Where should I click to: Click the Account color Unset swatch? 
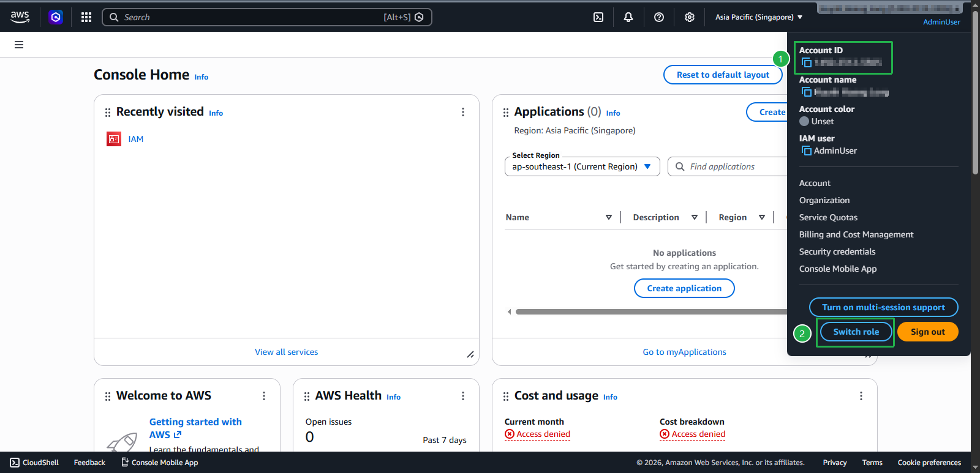click(804, 121)
